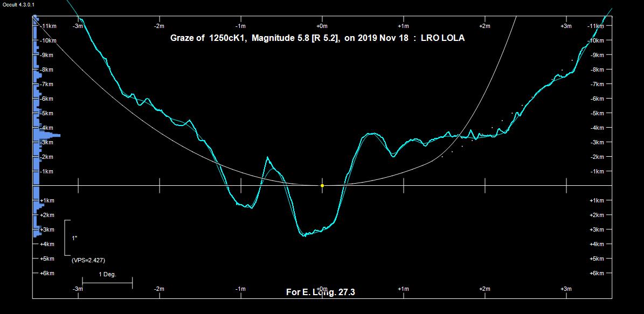The image size is (644, 314).
Task: Click the top axis '+3m' label
Action: coord(565,26)
